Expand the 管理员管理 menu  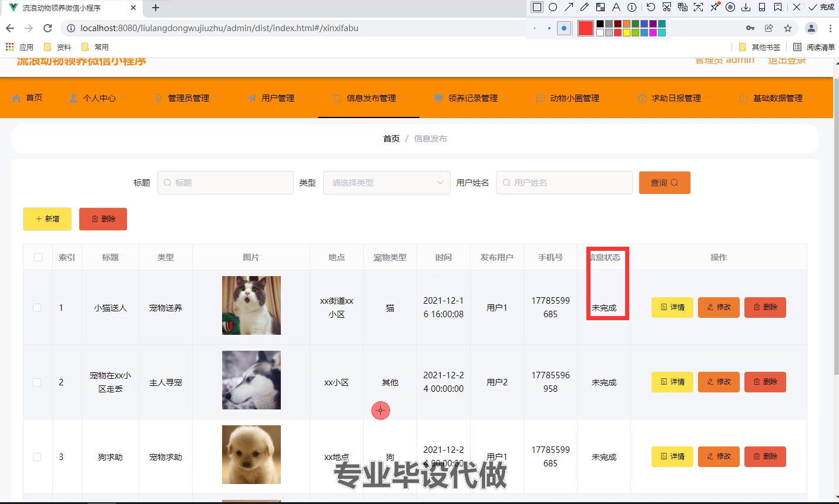pyautogui.click(x=187, y=98)
